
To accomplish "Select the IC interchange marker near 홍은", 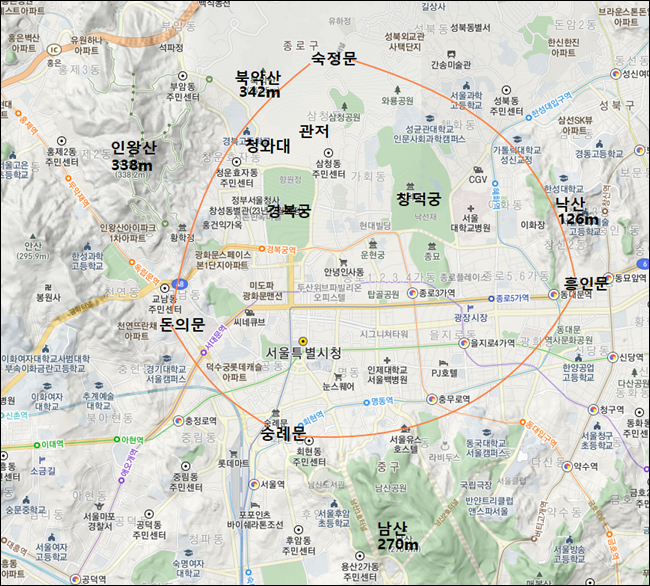I will (53, 50).
